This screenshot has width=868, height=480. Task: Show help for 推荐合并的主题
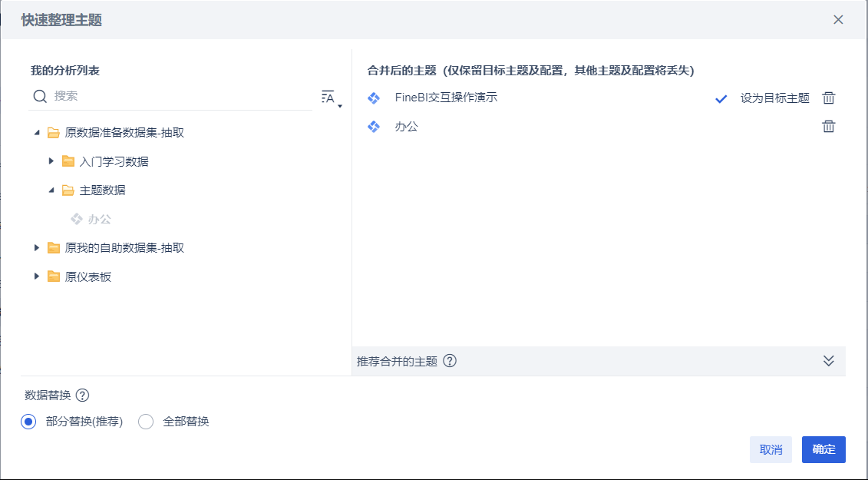450,361
